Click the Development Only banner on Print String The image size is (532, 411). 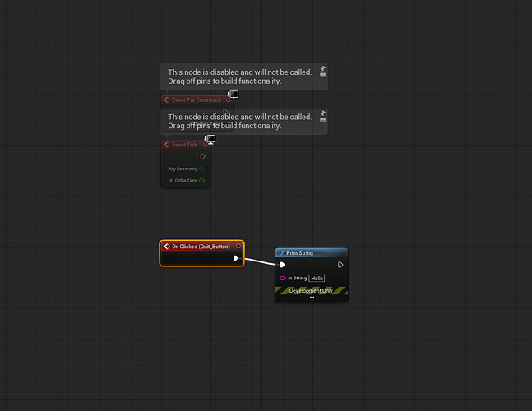point(311,291)
